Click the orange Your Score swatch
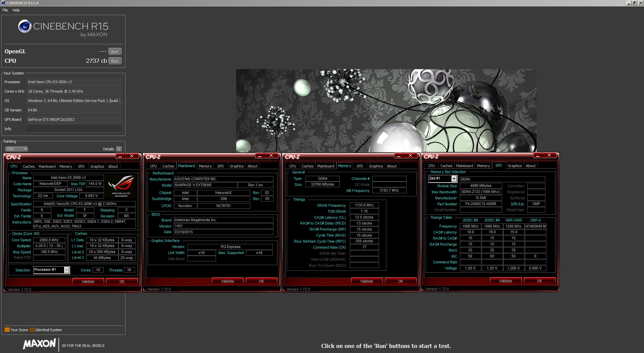Viewport: 644px width, 353px height. click(7, 330)
